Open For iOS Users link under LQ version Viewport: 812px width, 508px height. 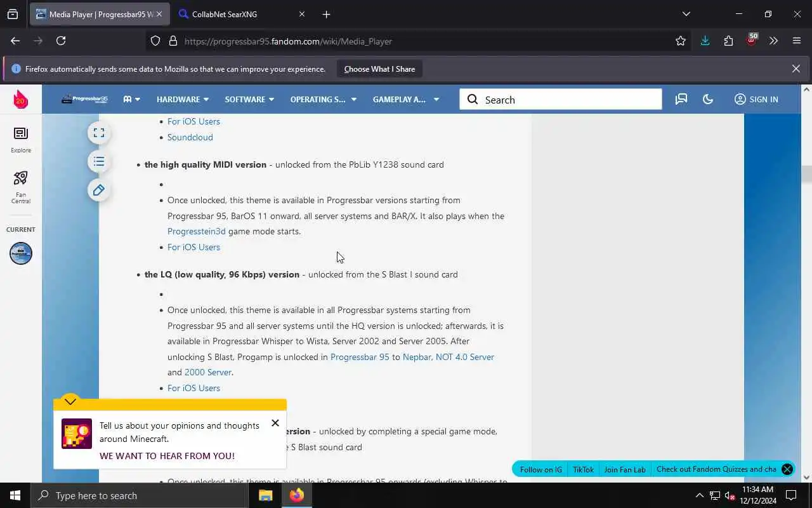pos(193,388)
